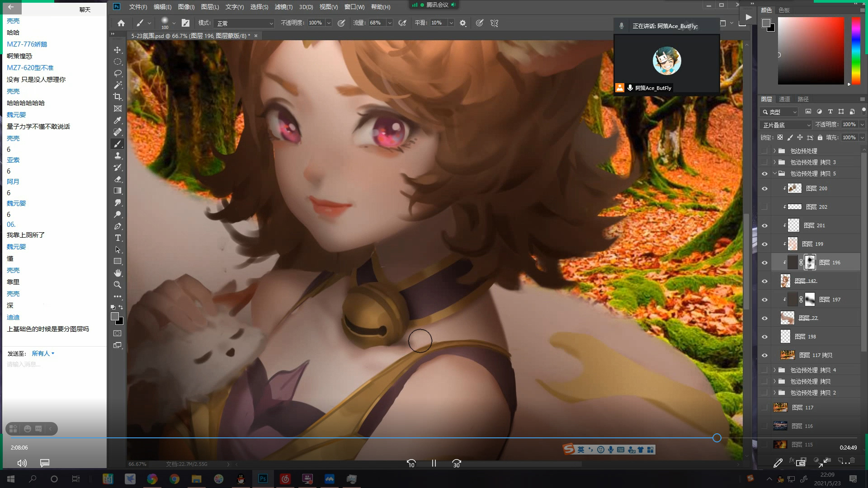The width and height of the screenshot is (868, 488).
Task: Click the hue spectrum slider
Action: point(856,51)
